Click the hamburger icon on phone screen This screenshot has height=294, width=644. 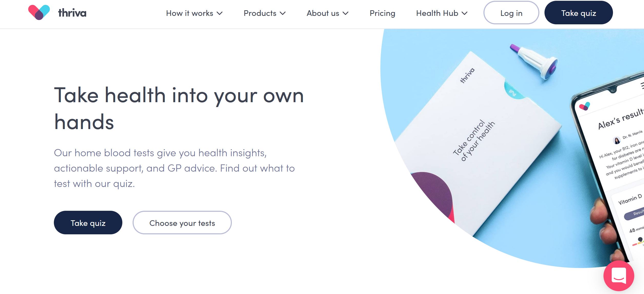[x=642, y=86]
